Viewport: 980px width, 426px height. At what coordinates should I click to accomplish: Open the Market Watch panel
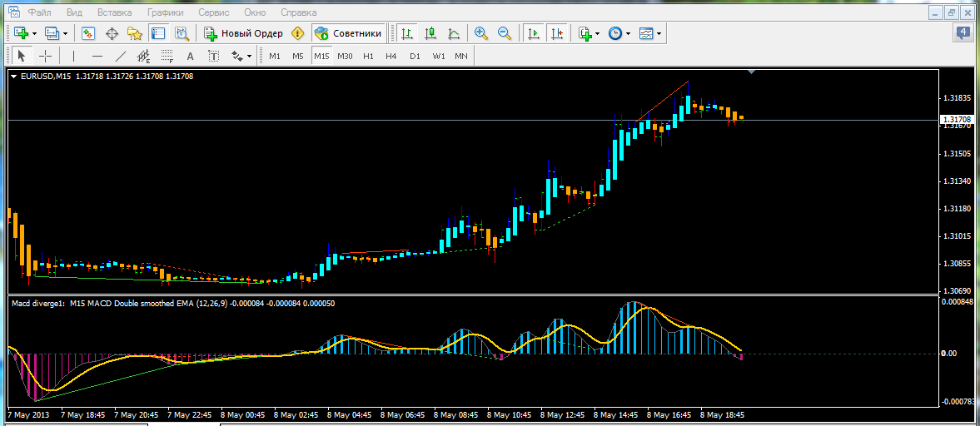(88, 33)
